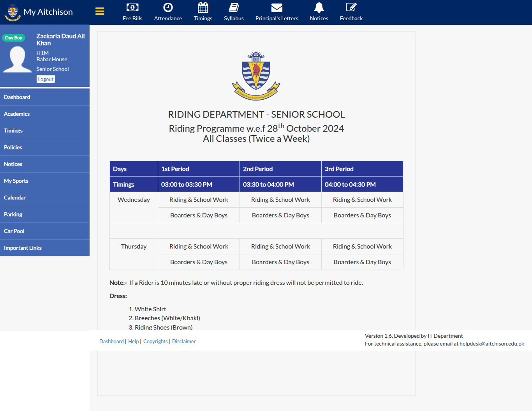Click the 03:30 to 04:00 PM timing cell

click(280, 185)
